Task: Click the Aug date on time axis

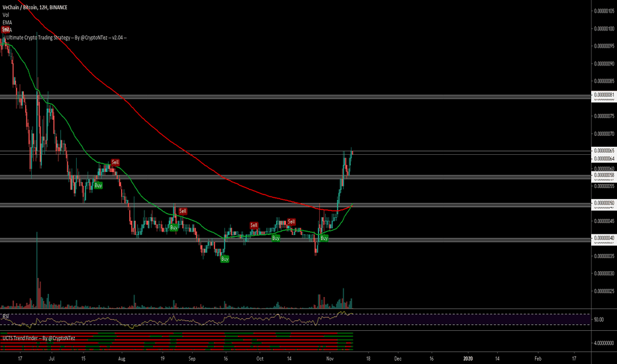Action: coord(122,359)
